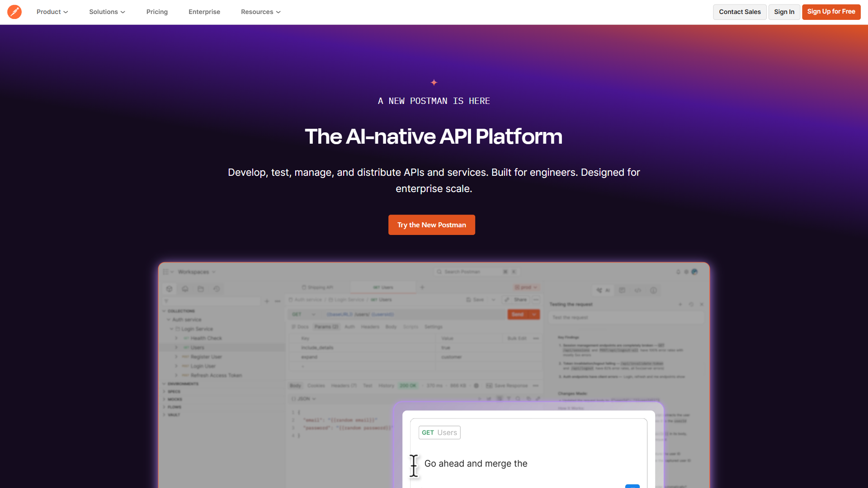
Task: Open the Product menu
Action: pyautogui.click(x=52, y=12)
